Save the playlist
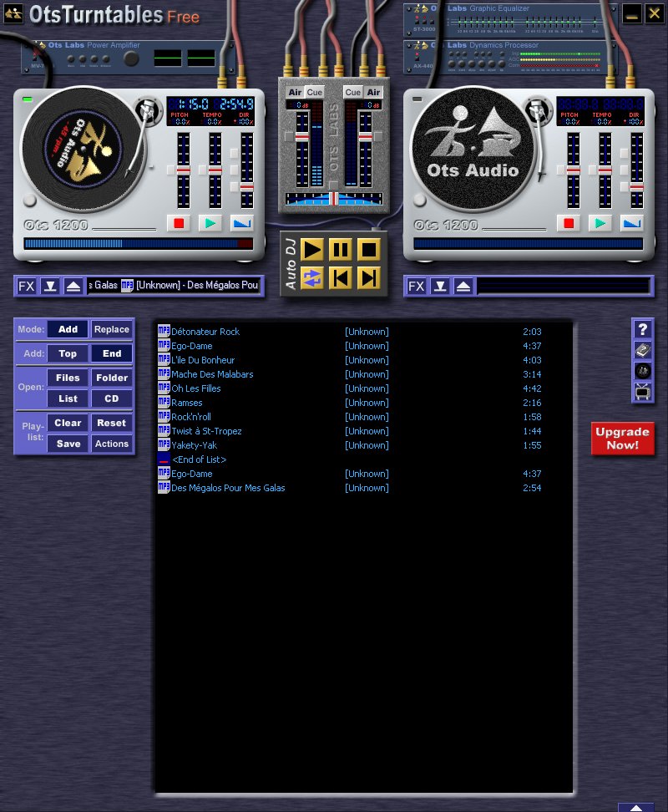 click(68, 444)
